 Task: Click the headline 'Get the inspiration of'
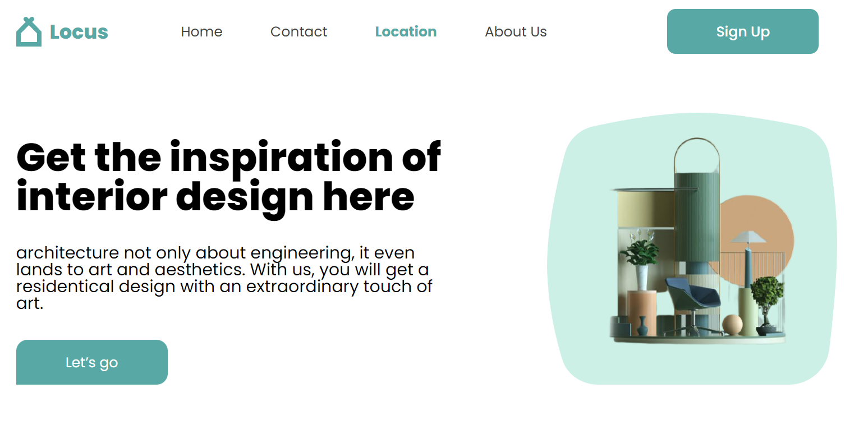pyautogui.click(x=229, y=157)
